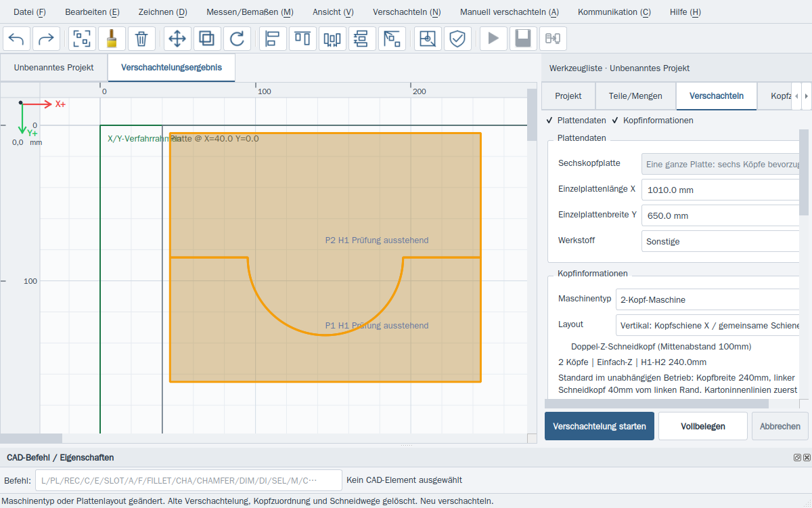The height and width of the screenshot is (508, 812).
Task: Click the undo arrow icon
Action: [x=16, y=39]
